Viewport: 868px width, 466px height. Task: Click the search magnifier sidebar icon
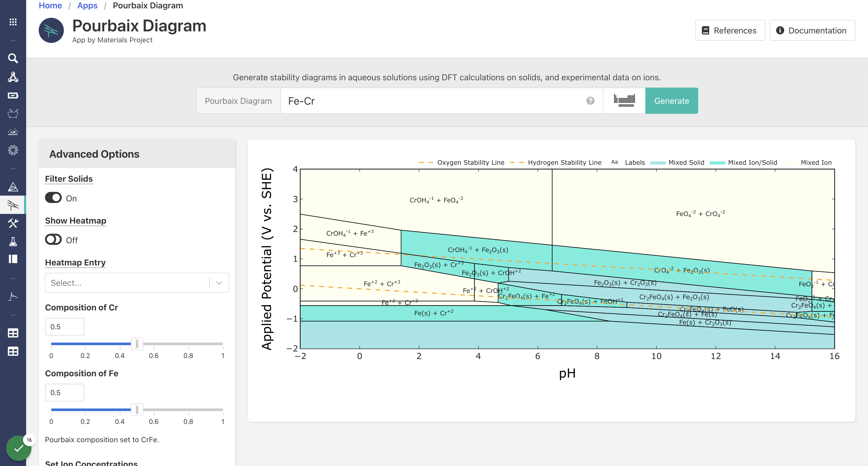click(13, 58)
